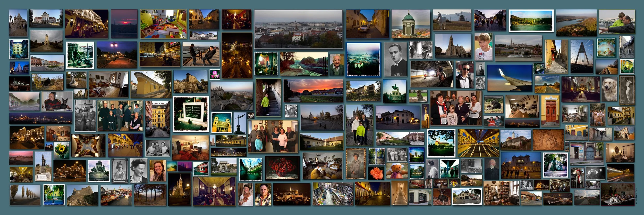Open the green-domed church tower photo
This screenshot has height=215, width=644.
[x=411, y=24]
